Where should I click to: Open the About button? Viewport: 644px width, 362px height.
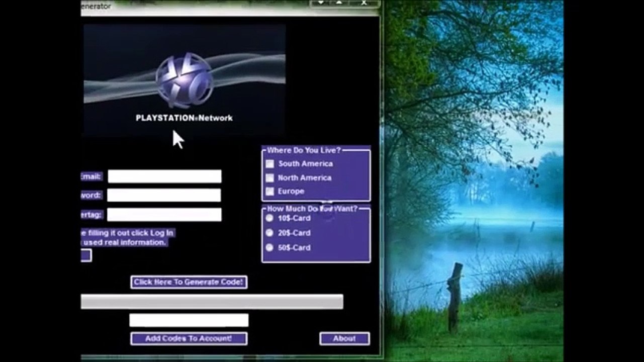344,338
